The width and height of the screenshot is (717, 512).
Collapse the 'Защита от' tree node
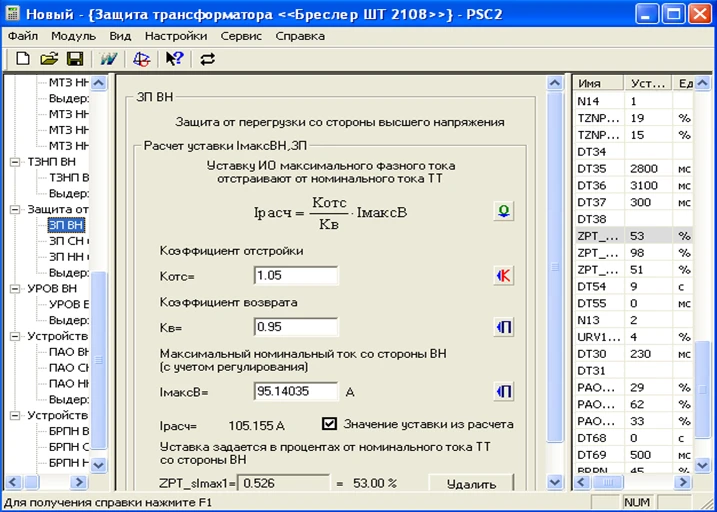16,209
